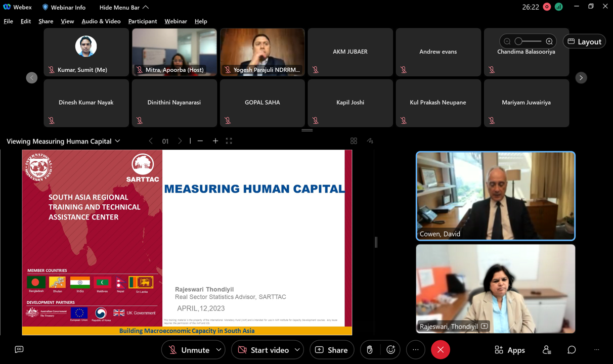This screenshot has width=613, height=364.
Task: Select the Kul Prakash Neupane tile
Action: coord(439,103)
